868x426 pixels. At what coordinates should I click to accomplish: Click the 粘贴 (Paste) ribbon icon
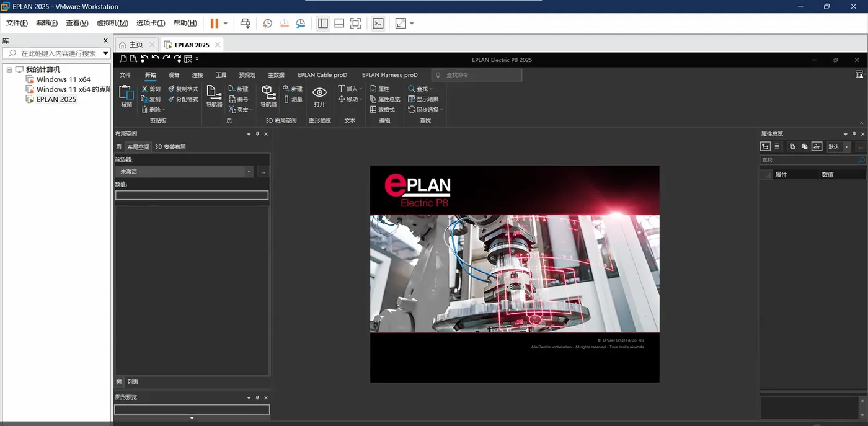coord(126,93)
